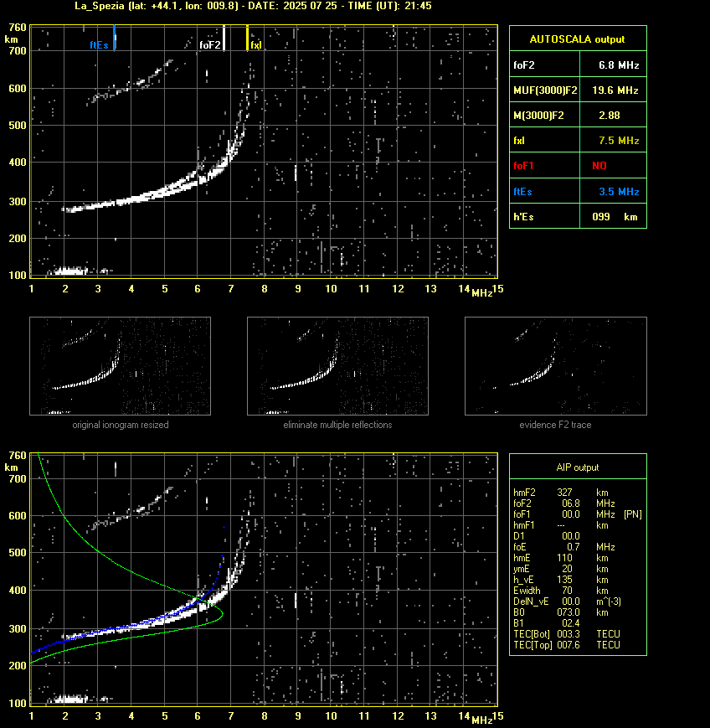Click the blue ftEs marker label

pyautogui.click(x=99, y=45)
